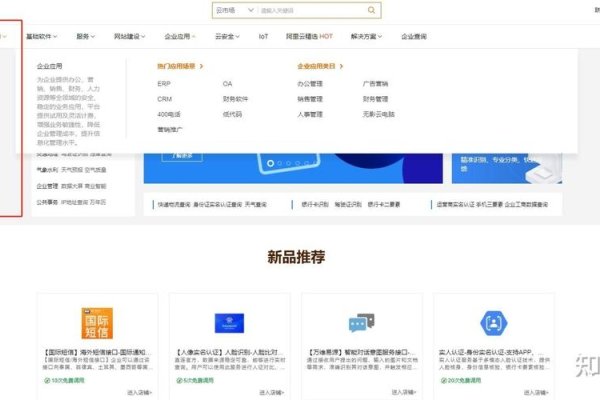Screen dimensions: 600x400
Task: Open the 气象水利 sidebar category
Action: [47, 170]
